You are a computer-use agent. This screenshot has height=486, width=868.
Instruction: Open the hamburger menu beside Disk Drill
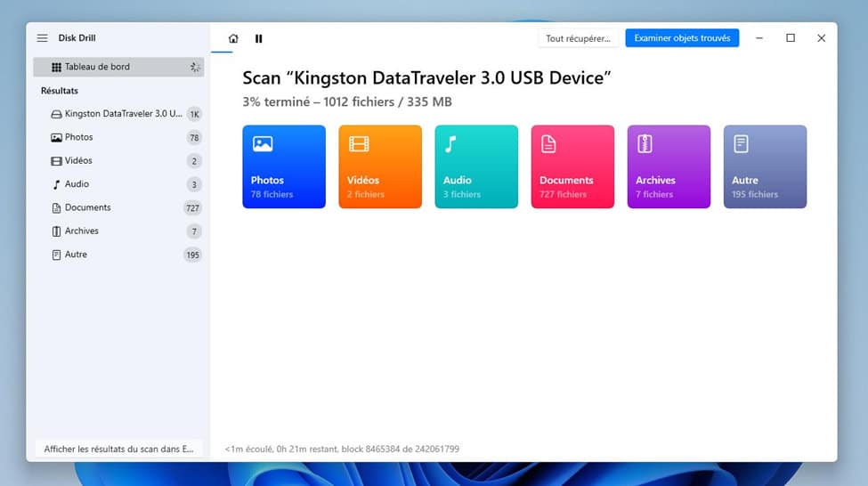click(x=42, y=38)
